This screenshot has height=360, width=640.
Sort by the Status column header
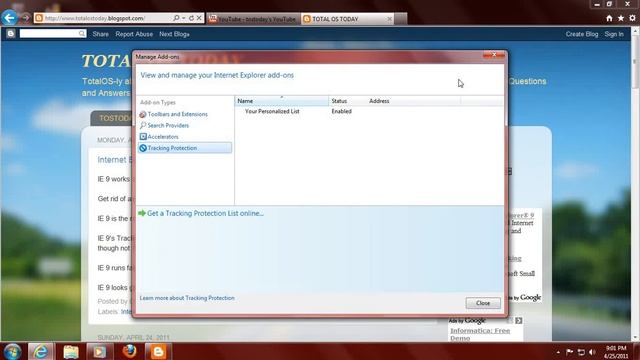pos(347,101)
